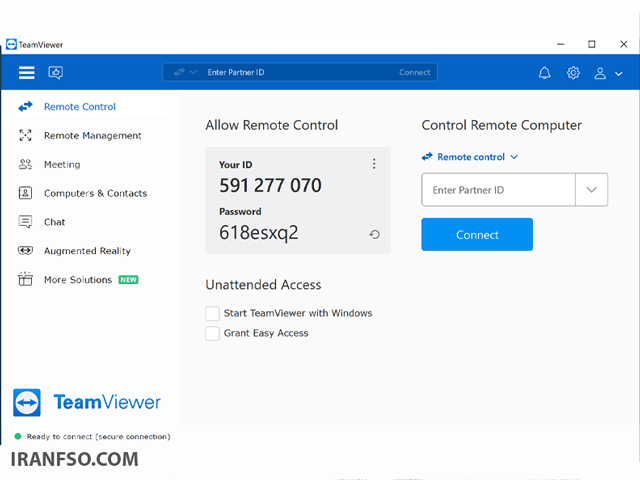Click the green ready status indicator dot

[x=18, y=436]
